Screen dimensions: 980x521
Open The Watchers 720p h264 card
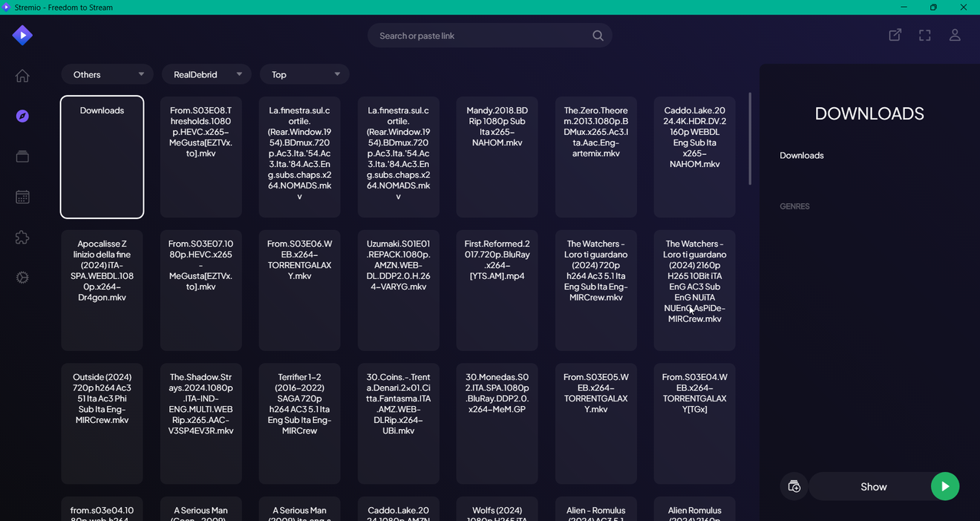click(x=596, y=290)
